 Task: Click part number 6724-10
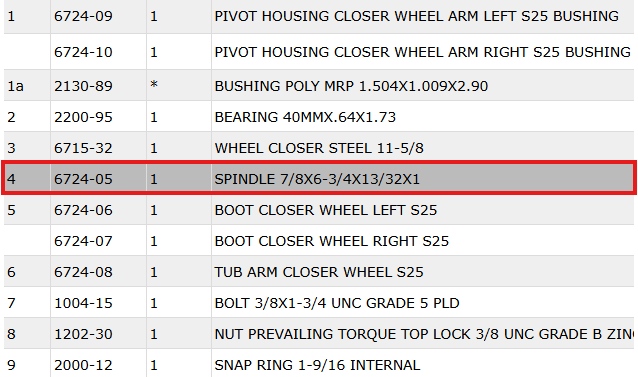click(83, 52)
